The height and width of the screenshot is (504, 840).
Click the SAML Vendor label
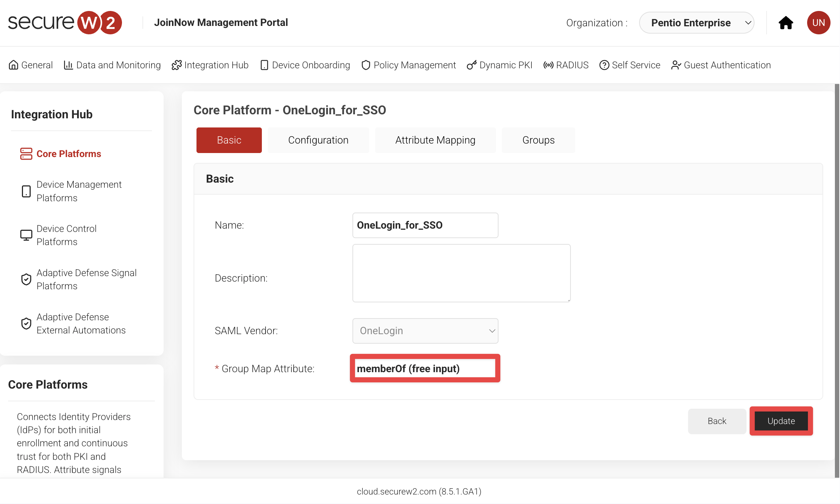(246, 331)
